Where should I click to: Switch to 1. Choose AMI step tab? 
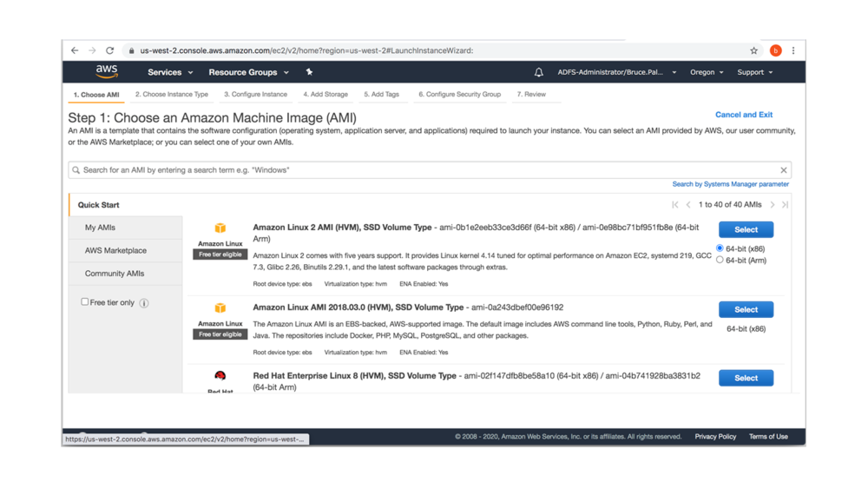click(96, 95)
